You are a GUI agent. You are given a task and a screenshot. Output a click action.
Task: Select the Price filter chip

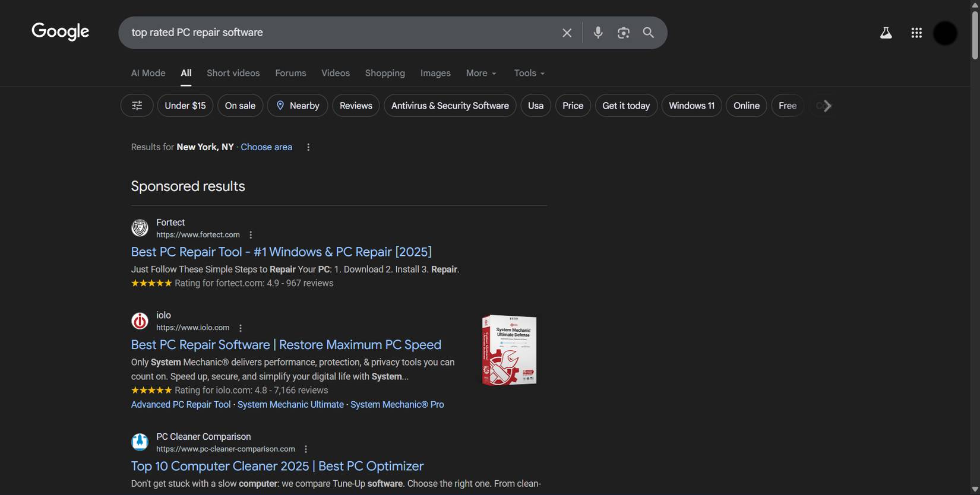tap(573, 106)
